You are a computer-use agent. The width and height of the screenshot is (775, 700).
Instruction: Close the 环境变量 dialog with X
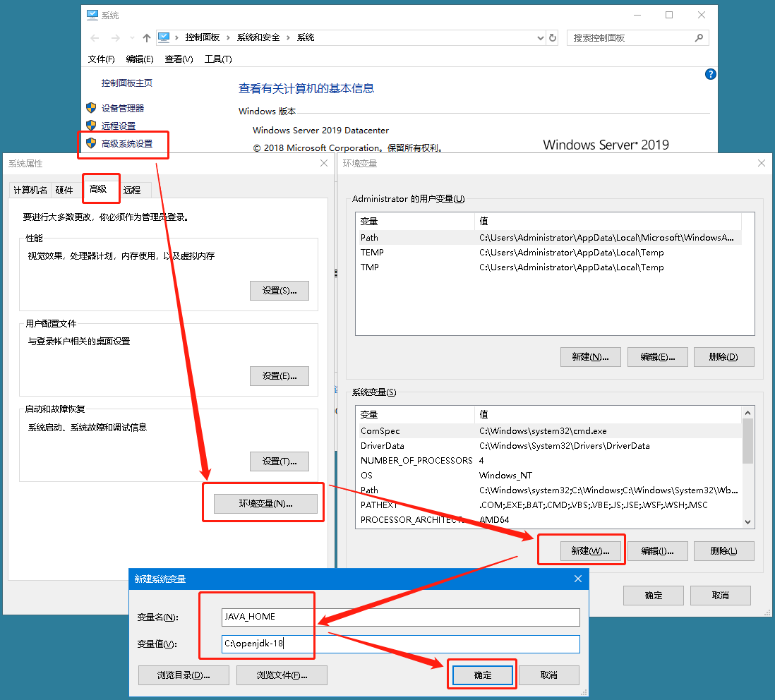point(762,163)
